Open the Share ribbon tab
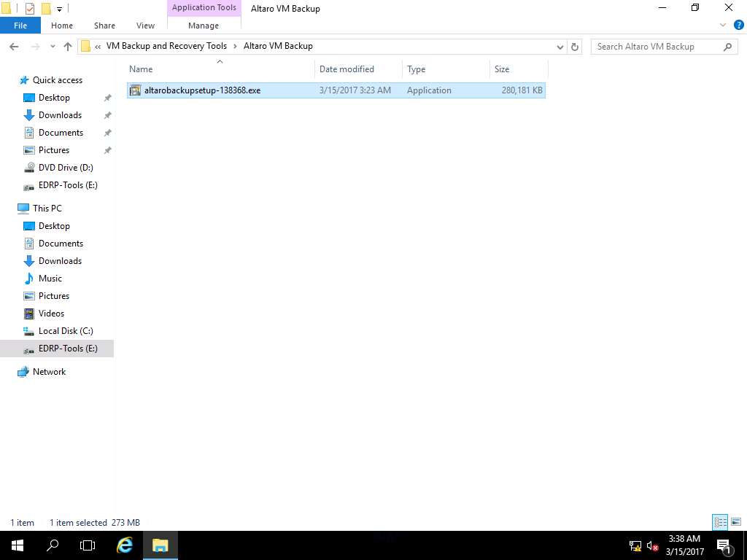 click(x=104, y=26)
